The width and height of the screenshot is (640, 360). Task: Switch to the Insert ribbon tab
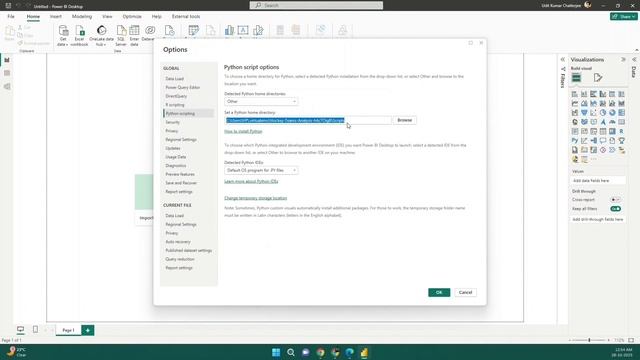56,16
